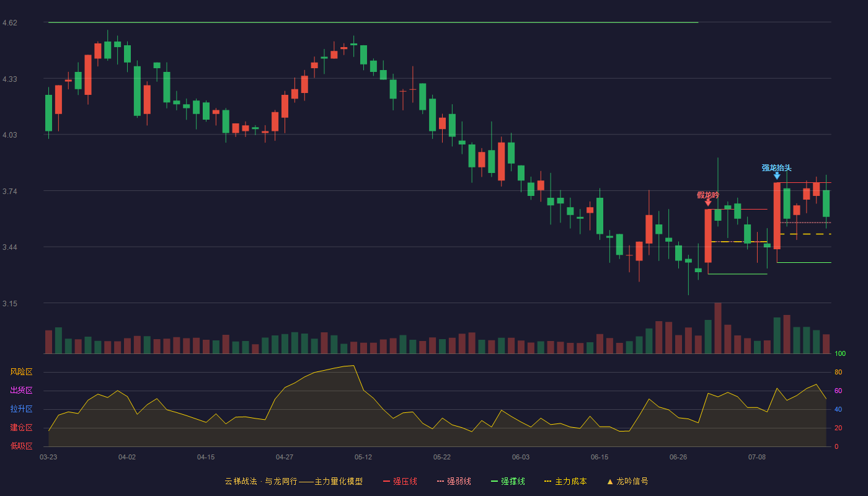This screenshot has height=496, width=868.
Task: Select the 建仓区 zone label
Action: click(x=21, y=428)
